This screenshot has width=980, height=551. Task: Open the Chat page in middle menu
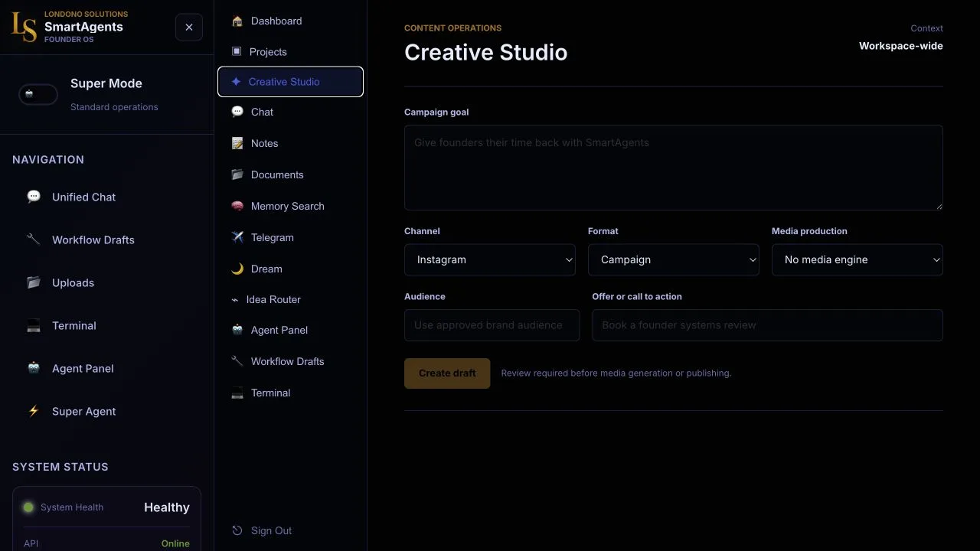click(290, 112)
